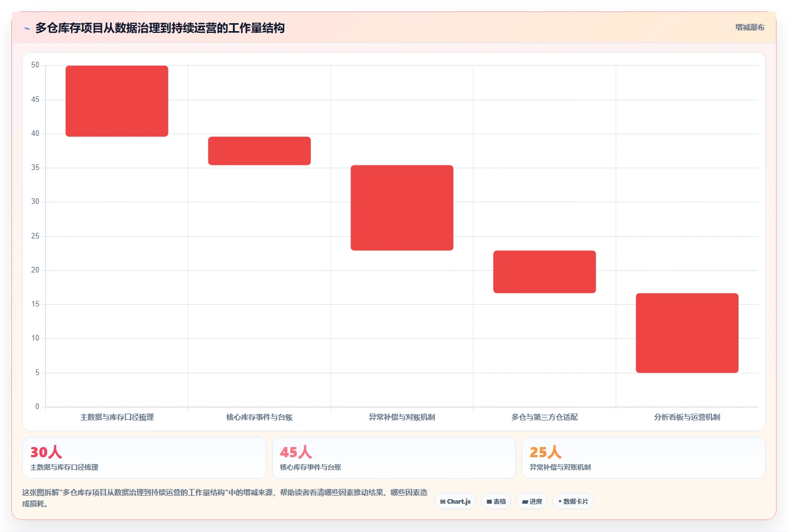Click the chart title 多仓库存项目从数据治理到持续运营的工作量结构

160,28
